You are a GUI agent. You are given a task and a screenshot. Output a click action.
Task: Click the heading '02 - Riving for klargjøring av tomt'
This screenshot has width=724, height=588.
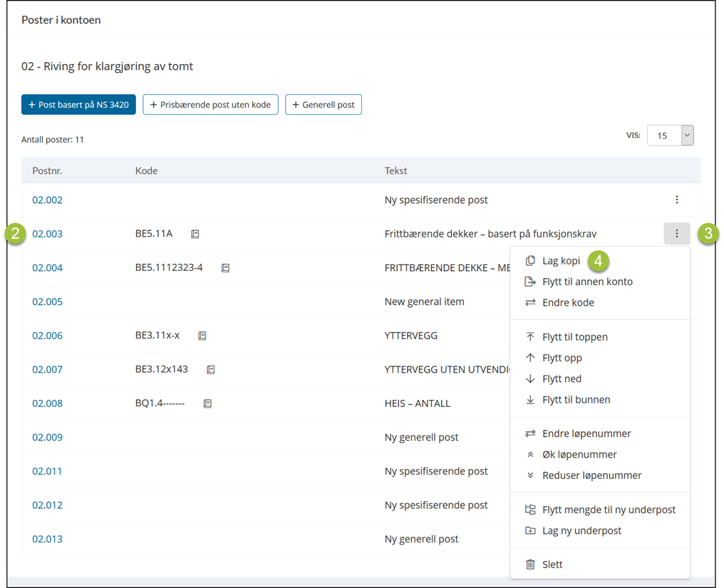(x=107, y=66)
